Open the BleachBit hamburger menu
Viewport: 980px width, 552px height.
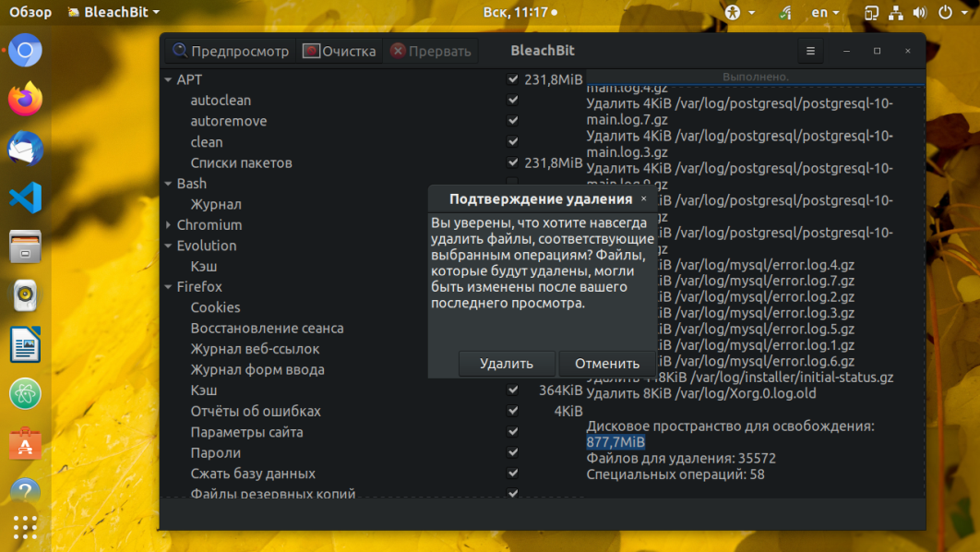pos(810,52)
